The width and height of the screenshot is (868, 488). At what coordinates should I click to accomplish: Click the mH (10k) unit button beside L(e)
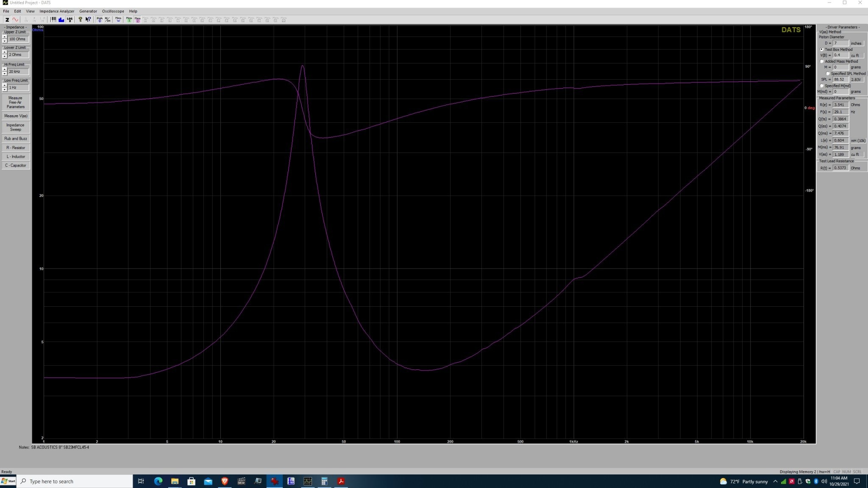click(x=858, y=141)
